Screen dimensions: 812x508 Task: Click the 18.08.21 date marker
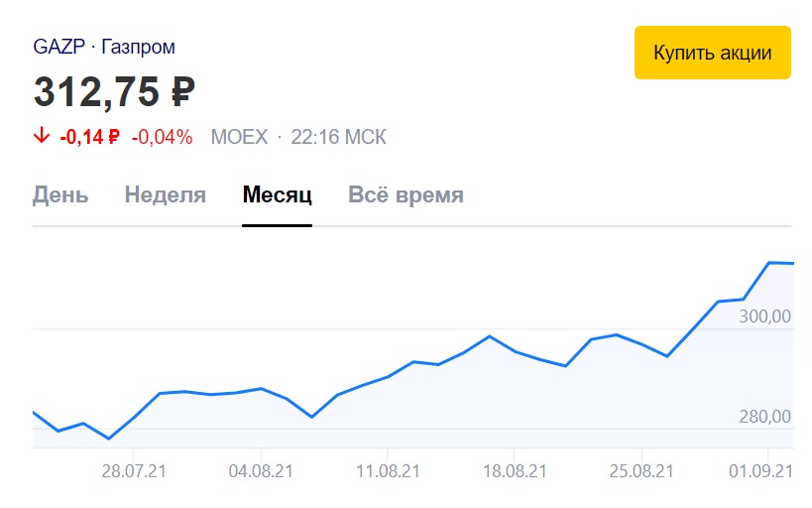515,471
